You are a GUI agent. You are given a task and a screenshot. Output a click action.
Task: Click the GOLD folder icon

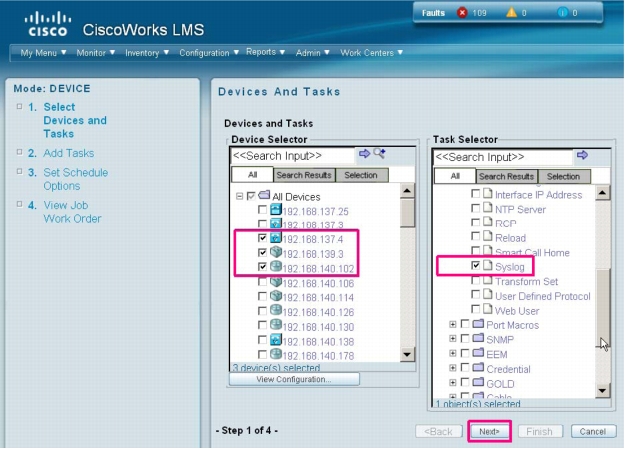click(478, 382)
